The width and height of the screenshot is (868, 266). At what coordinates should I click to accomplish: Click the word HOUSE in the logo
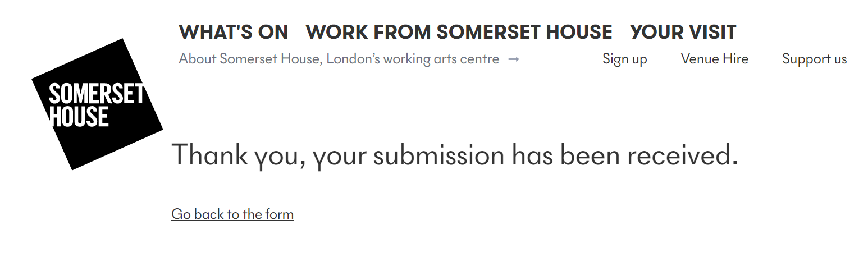point(79,116)
